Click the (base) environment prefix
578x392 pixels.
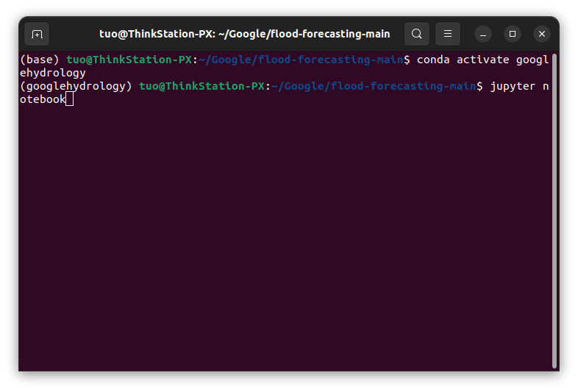pyautogui.click(x=40, y=60)
